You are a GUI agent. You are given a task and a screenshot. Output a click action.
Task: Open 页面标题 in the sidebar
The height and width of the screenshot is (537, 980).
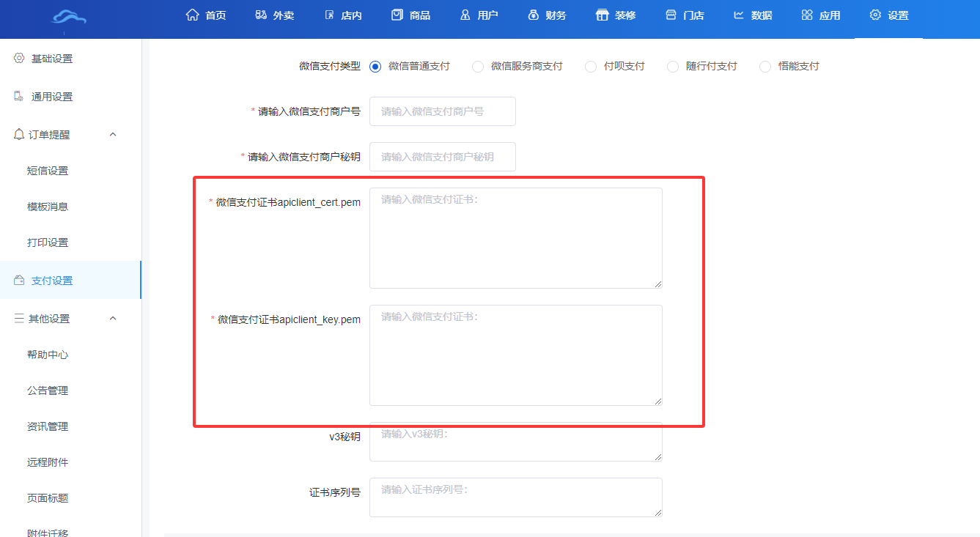tap(48, 498)
